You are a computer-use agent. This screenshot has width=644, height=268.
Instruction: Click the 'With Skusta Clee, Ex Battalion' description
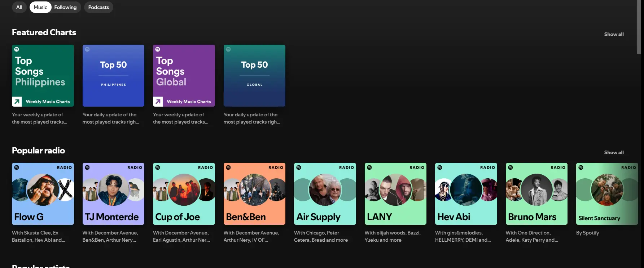(39, 236)
